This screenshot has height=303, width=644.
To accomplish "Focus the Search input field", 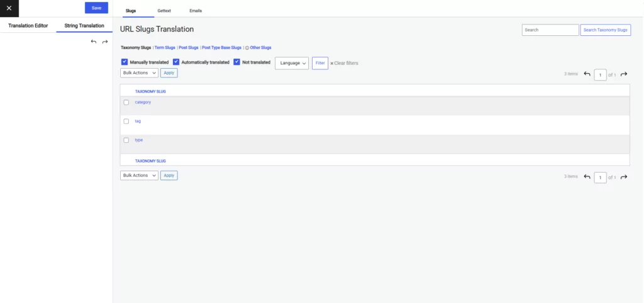I will tap(550, 30).
